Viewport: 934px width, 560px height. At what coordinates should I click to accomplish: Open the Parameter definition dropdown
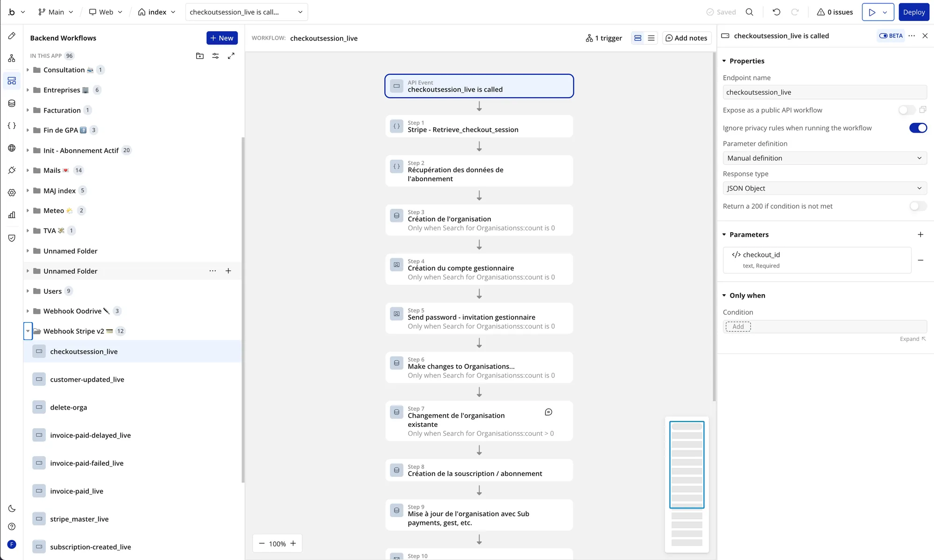824,158
